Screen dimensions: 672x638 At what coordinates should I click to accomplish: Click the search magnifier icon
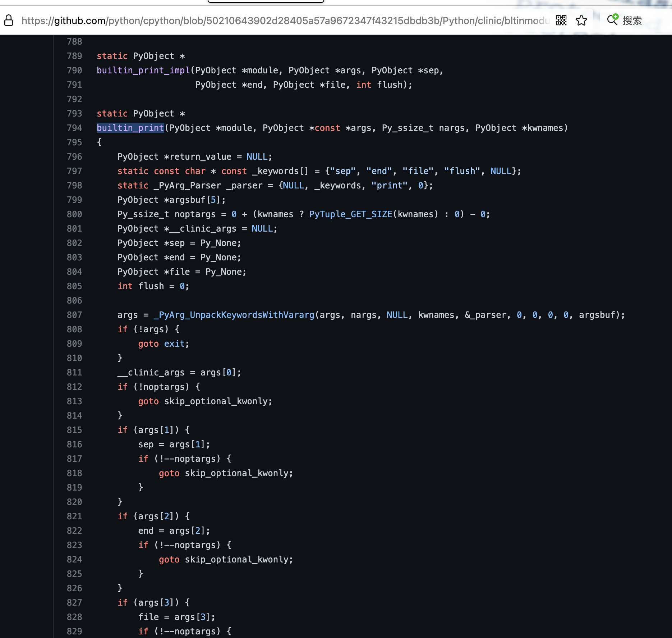(613, 19)
